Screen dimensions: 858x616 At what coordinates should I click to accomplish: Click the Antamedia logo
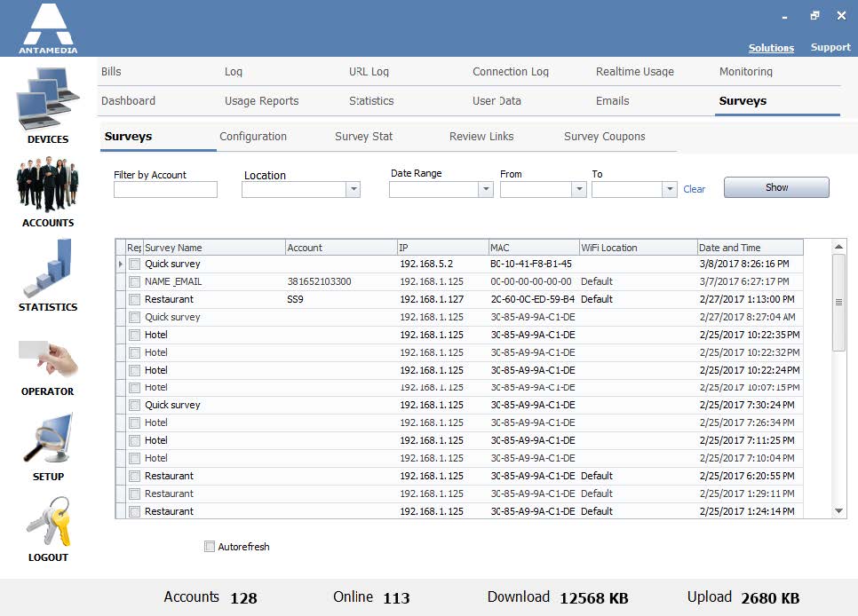(48, 28)
